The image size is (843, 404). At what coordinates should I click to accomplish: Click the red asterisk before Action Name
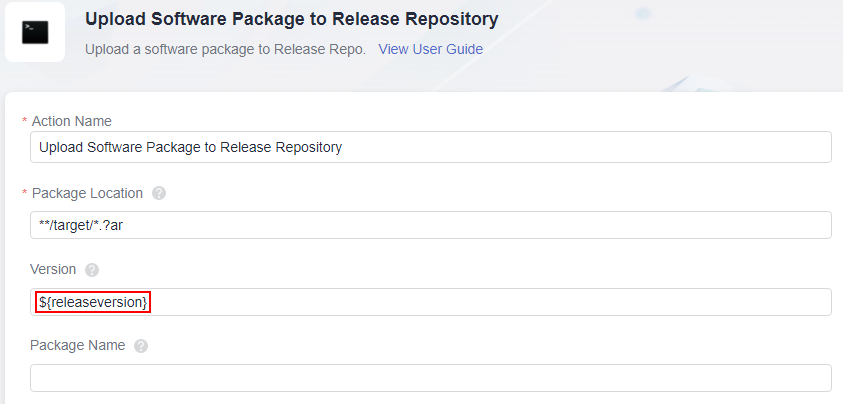[x=25, y=121]
